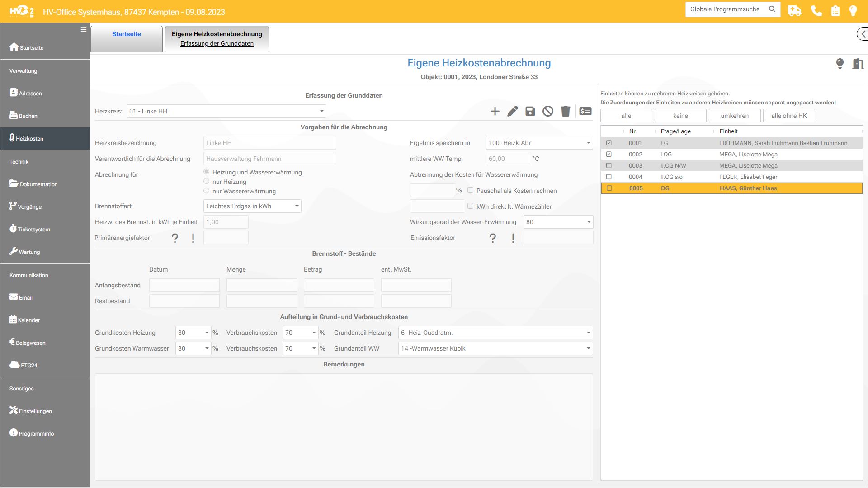This screenshot has height=488, width=868.
Task: Uncheck unit 0001 FRÜHMANN checkbox
Action: [x=609, y=143]
